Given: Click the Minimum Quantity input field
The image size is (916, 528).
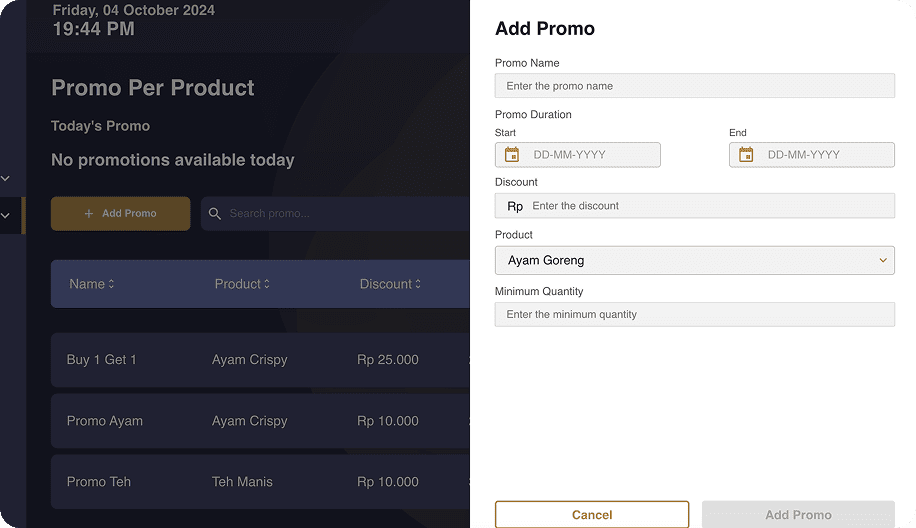Looking at the screenshot, I should (x=694, y=314).
